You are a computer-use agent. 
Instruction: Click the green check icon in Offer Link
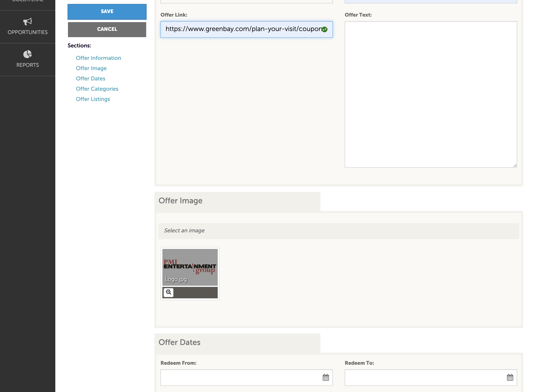[325, 29]
